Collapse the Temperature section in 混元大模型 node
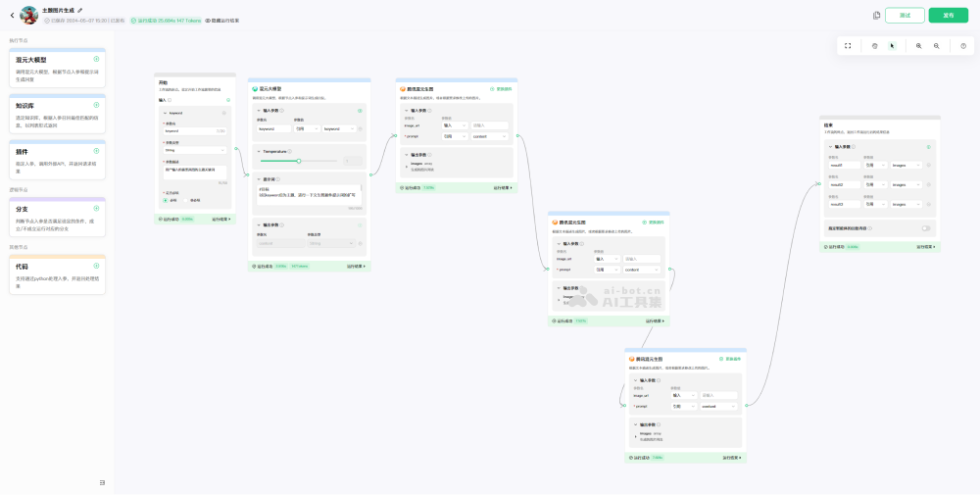The width and height of the screenshot is (980, 495). 257,151
